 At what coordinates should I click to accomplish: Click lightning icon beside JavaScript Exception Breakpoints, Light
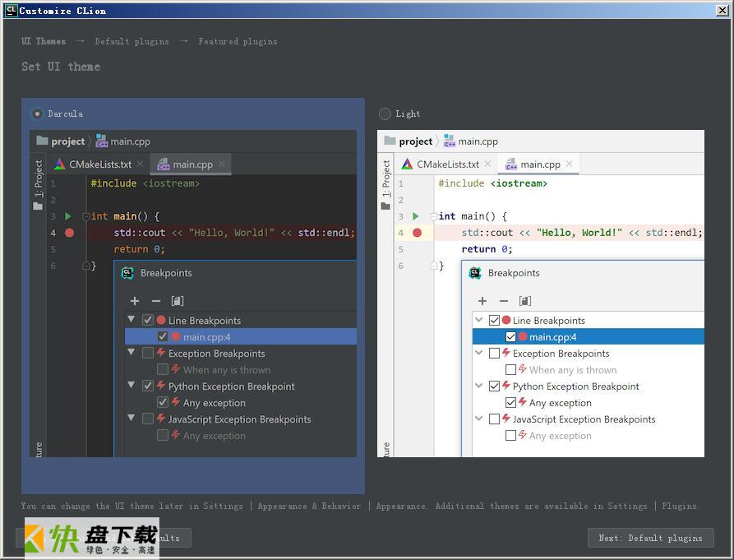click(x=506, y=418)
